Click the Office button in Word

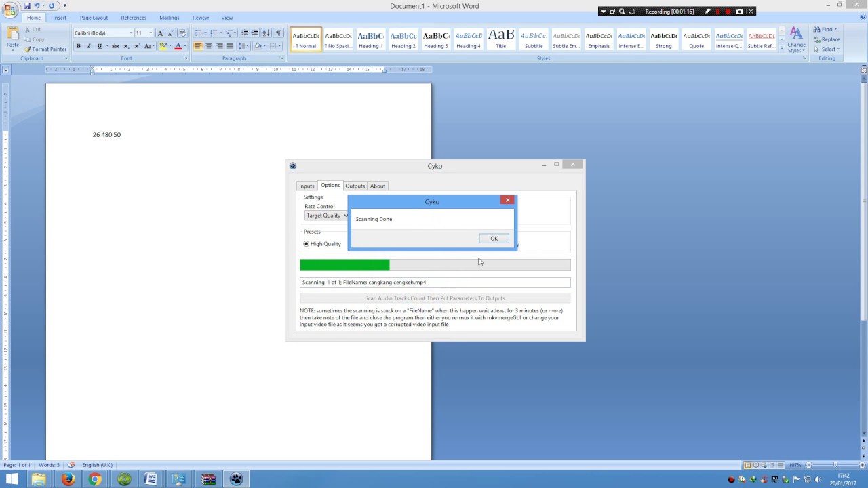(x=9, y=9)
